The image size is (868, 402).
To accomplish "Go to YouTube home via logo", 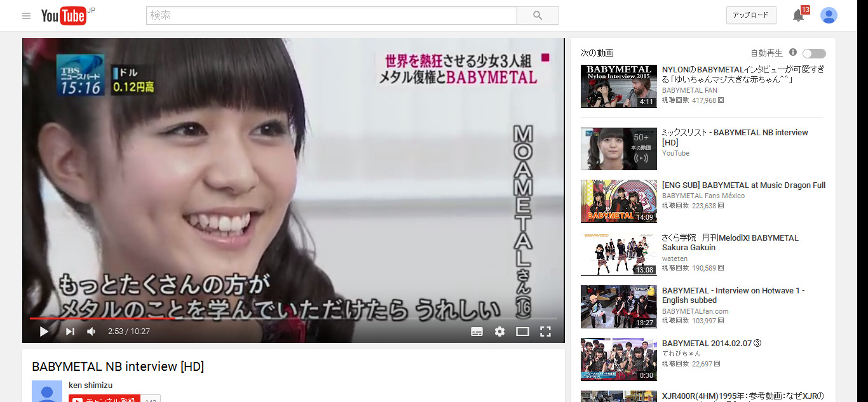I will tap(64, 16).
